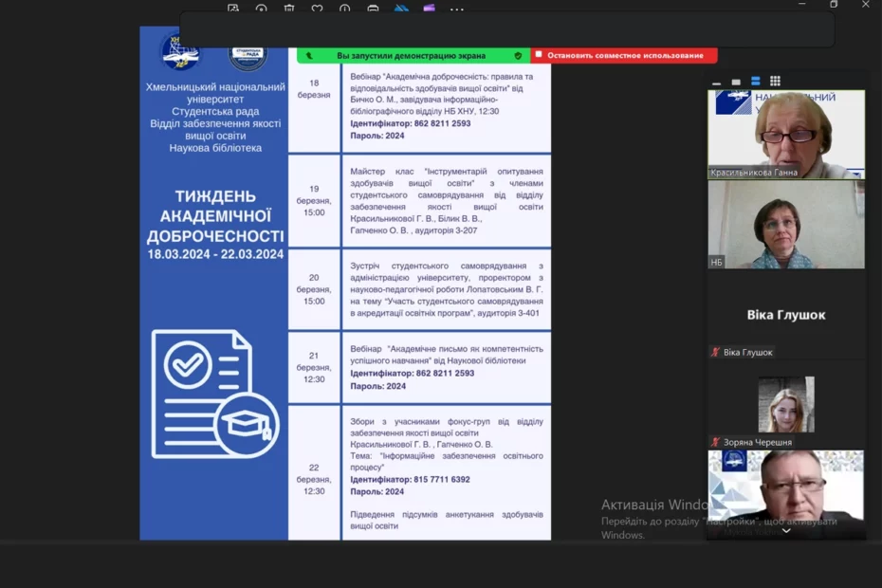Click the delete trash icon in top toolbar
Screen dimensions: 882x588
[289, 9]
